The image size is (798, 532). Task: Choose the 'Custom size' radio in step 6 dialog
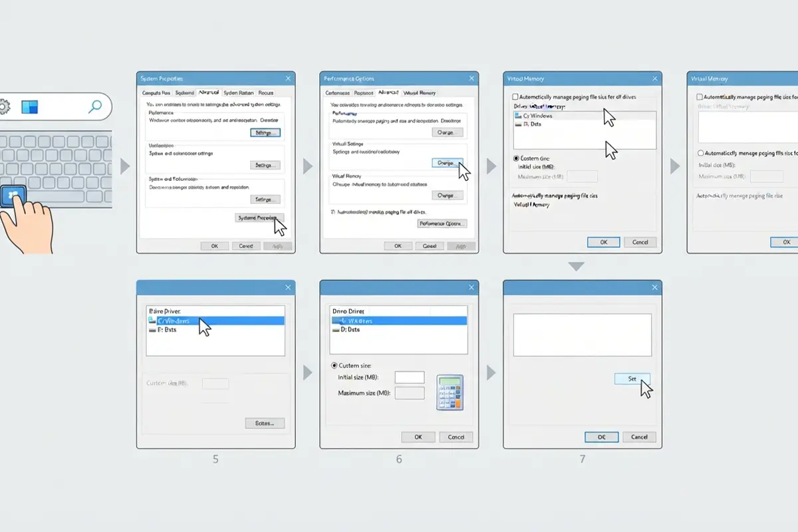click(x=334, y=366)
